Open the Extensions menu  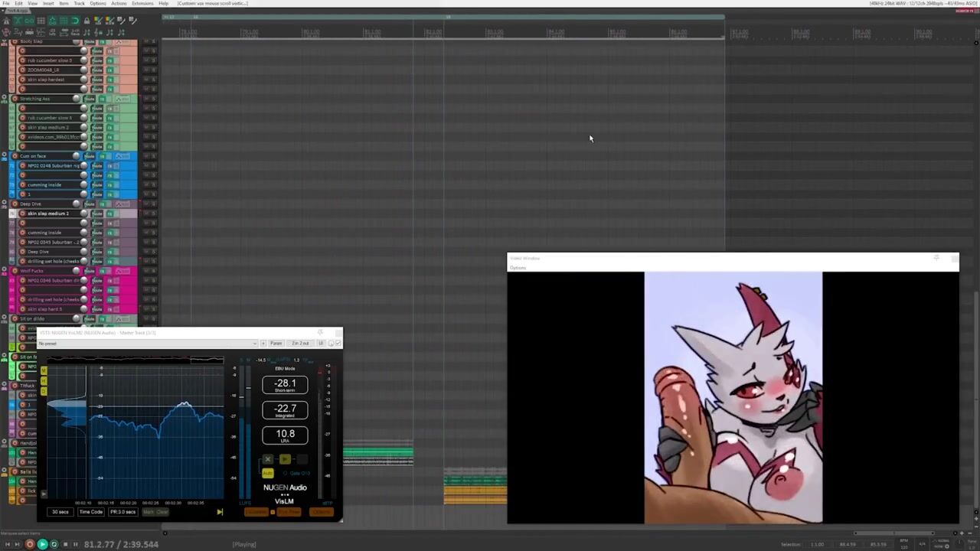click(x=142, y=3)
